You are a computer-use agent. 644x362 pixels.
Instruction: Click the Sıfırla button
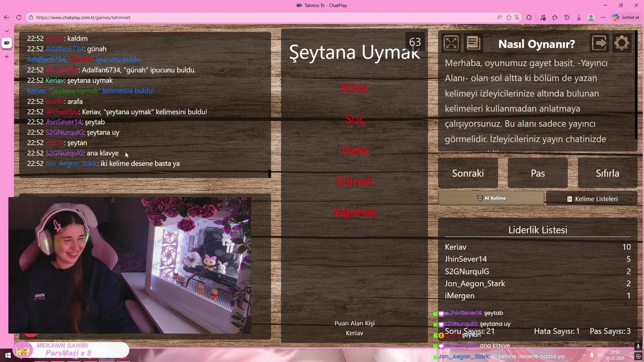click(x=607, y=173)
